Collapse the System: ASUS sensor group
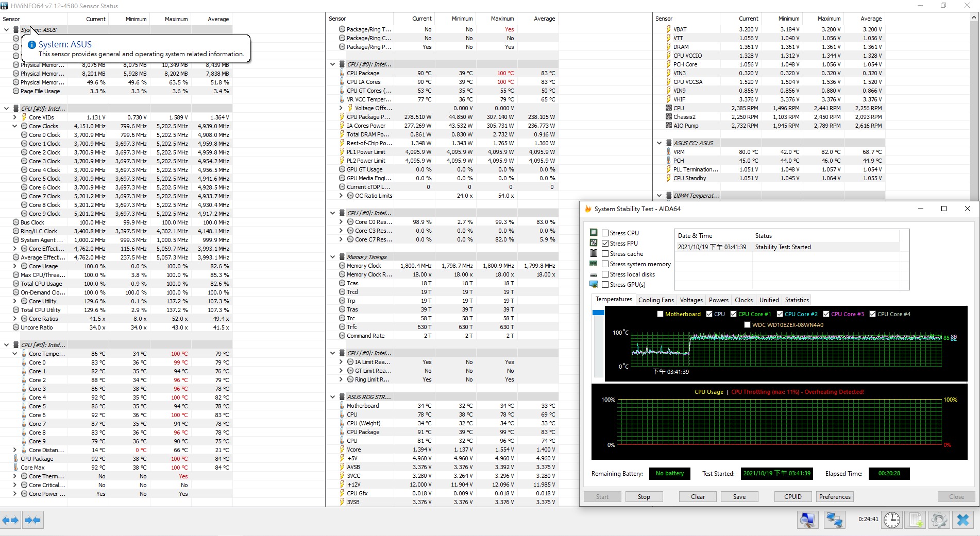Viewport: 980px width, 536px height. 6,30
